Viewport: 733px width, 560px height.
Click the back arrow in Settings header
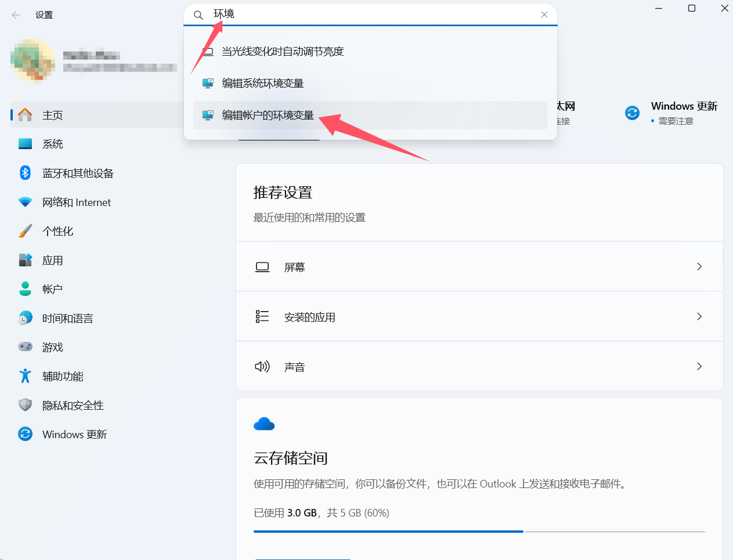pyautogui.click(x=16, y=15)
